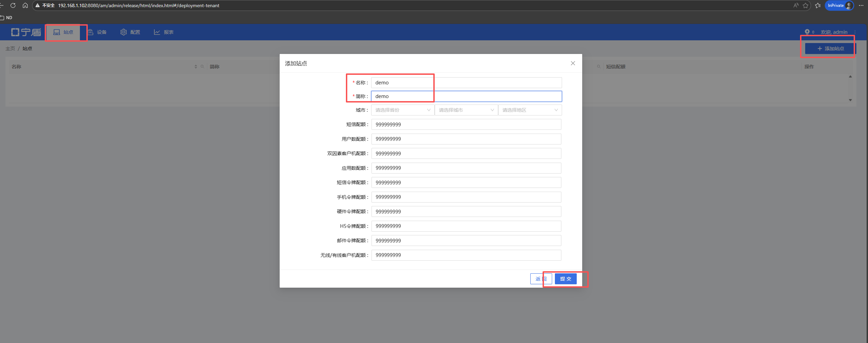The image size is (868, 343).
Task: Open the browser favorites list icon
Action: (x=818, y=5)
